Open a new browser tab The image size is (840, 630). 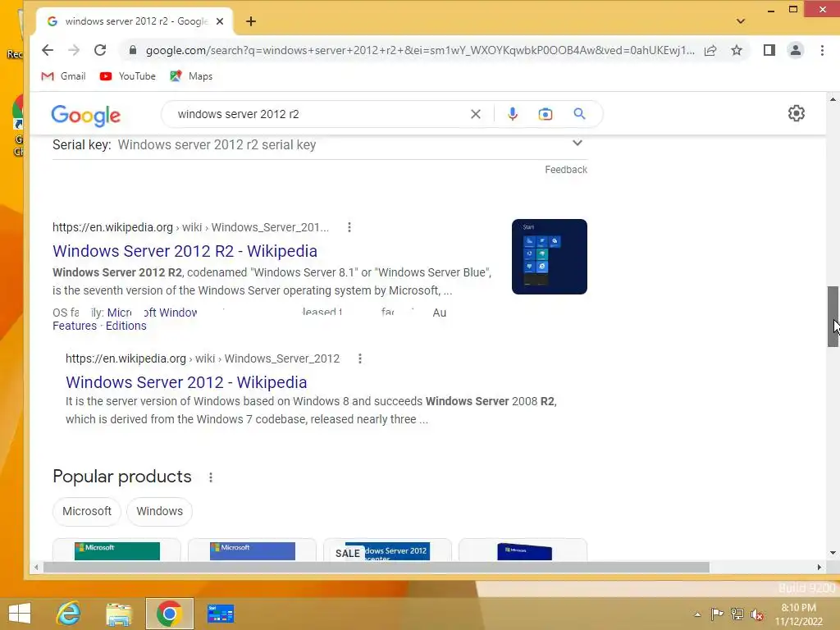(x=251, y=21)
